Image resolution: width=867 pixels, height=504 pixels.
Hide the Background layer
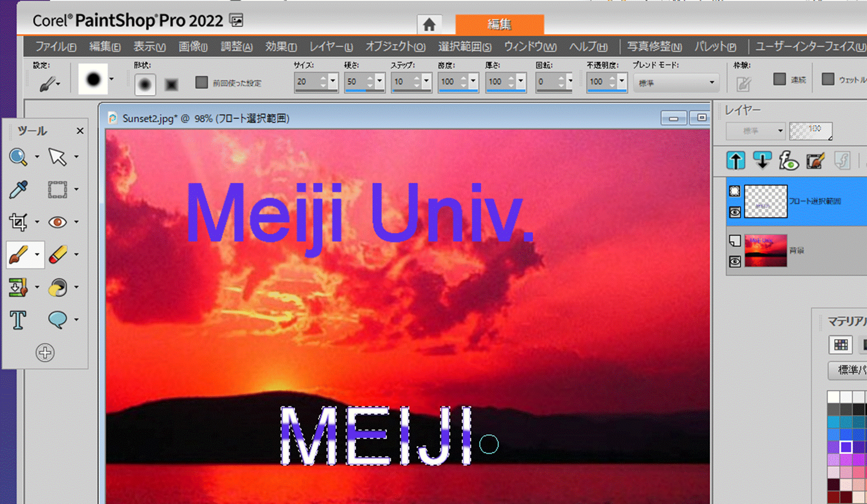tap(735, 262)
